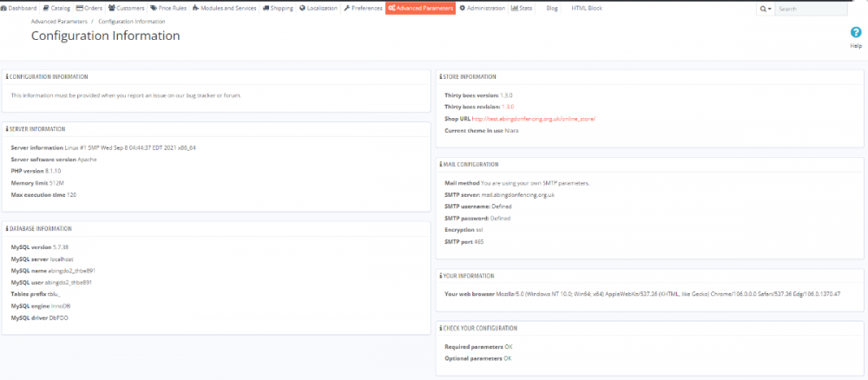
Task: Open the Price Rules menu
Action: 169,9
